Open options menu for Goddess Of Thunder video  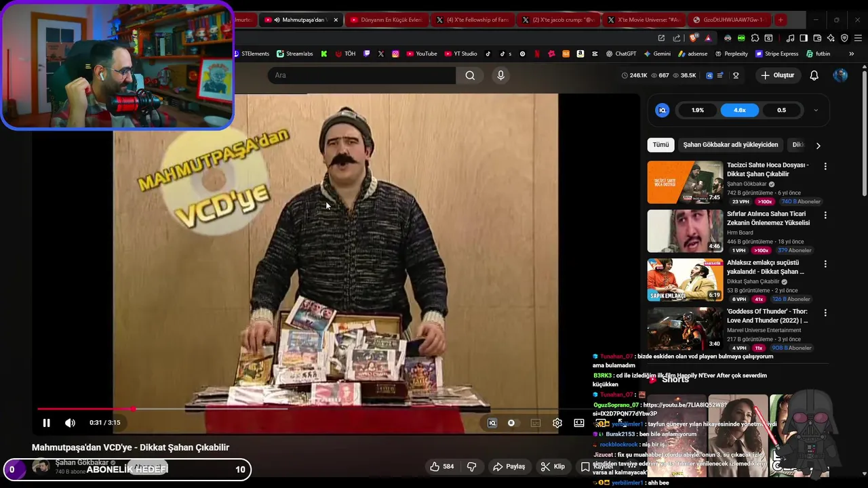point(825,312)
